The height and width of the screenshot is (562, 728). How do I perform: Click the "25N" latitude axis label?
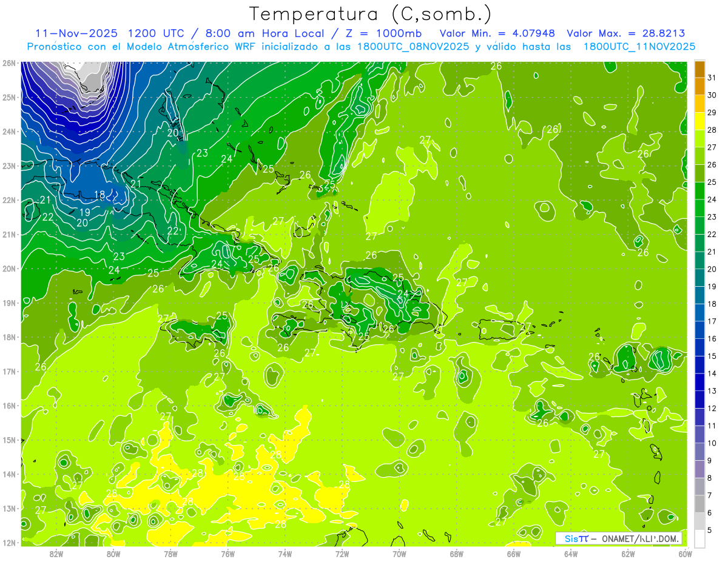[x=9, y=97]
